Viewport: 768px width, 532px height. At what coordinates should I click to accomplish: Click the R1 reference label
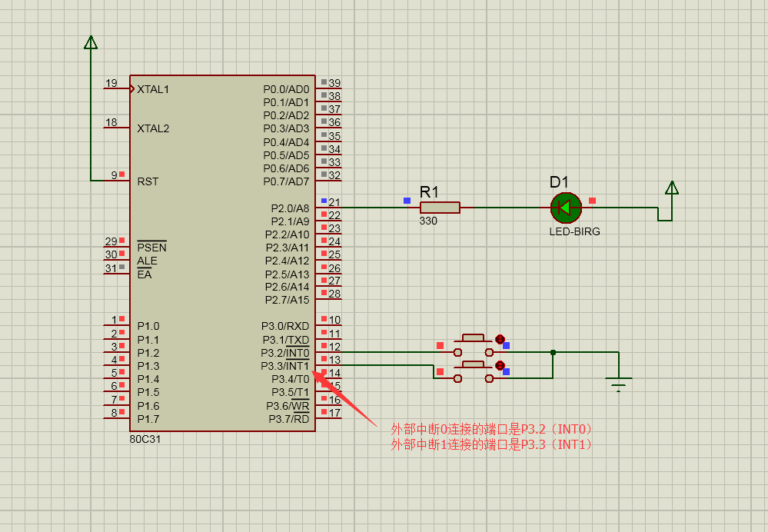(x=429, y=192)
